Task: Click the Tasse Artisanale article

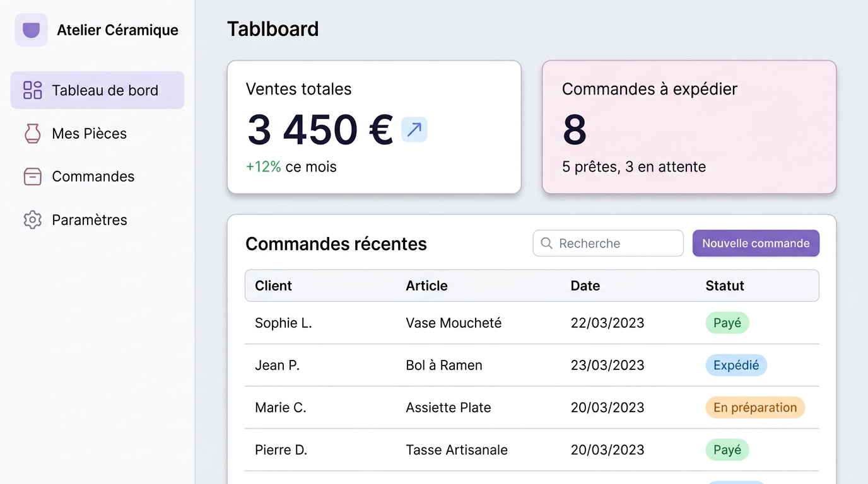Action: [457, 450]
